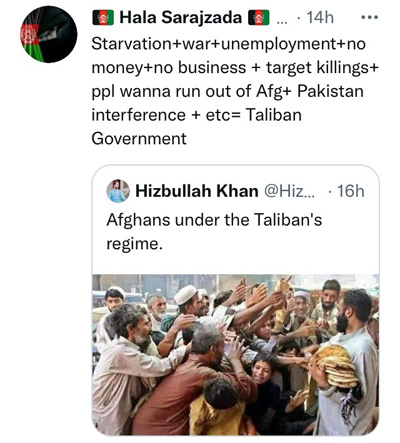The image size is (400, 443).
Task: Click the word Starvation in the tweet
Action: click(131, 44)
